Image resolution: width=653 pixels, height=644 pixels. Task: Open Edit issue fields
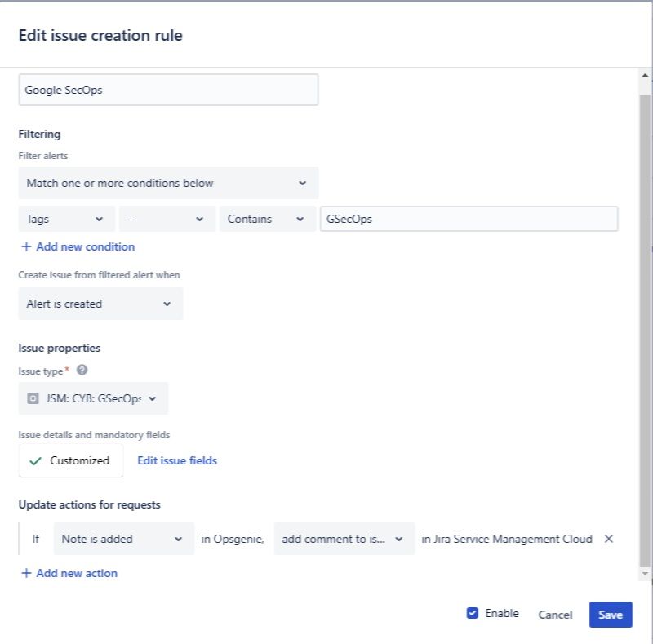coord(177,460)
